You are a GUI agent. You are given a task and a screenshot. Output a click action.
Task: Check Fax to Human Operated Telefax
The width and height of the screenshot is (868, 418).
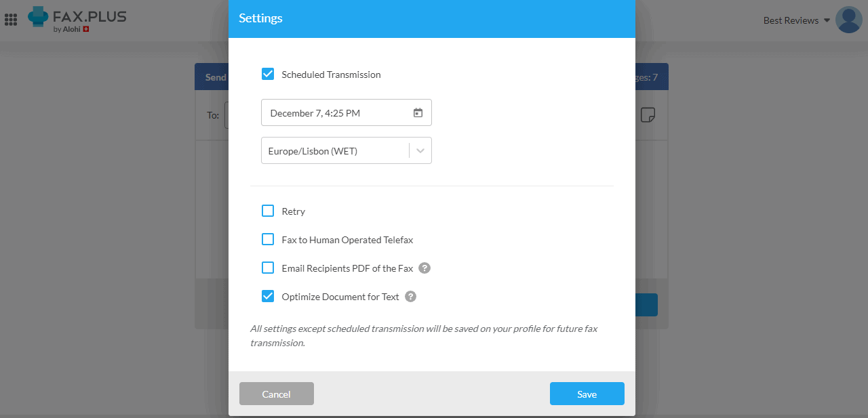click(268, 239)
